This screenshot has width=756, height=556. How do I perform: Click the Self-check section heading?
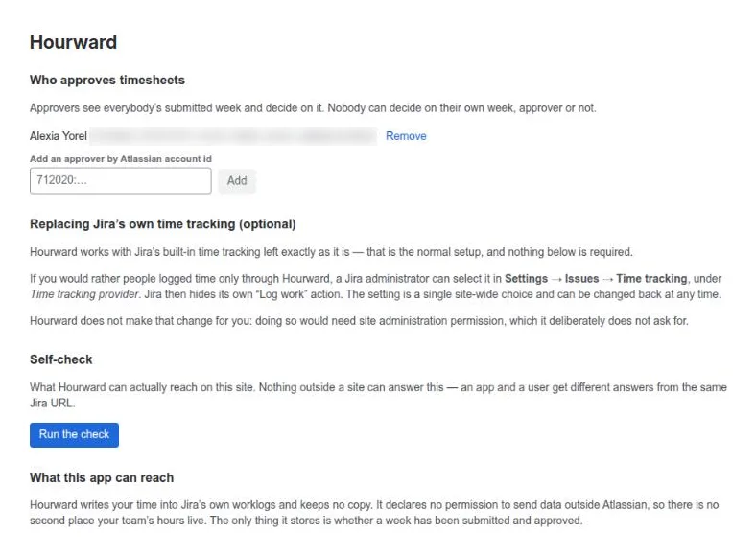(60, 359)
